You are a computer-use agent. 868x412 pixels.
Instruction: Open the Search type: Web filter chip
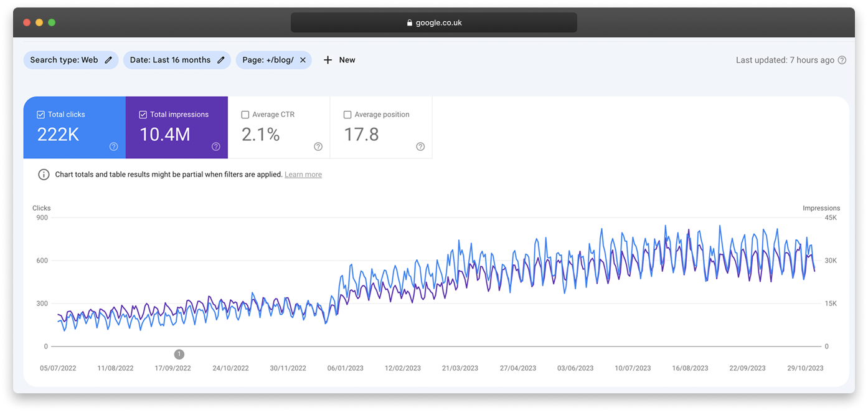click(64, 60)
